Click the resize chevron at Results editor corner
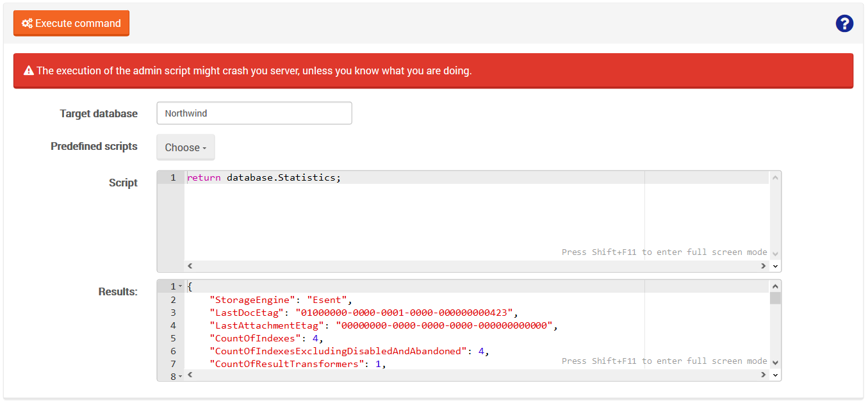The height and width of the screenshot is (401, 868). [776, 375]
